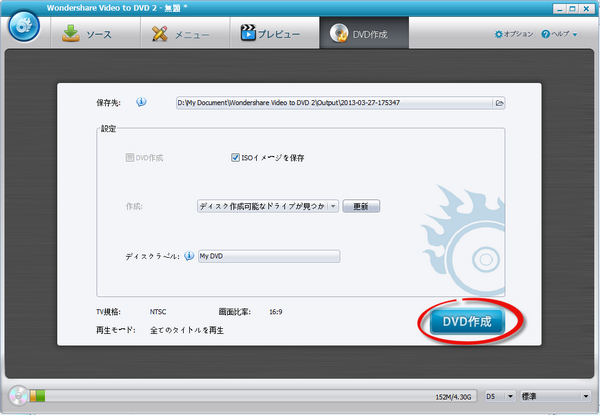Click the output path field
600x415 pixels.
point(334,103)
